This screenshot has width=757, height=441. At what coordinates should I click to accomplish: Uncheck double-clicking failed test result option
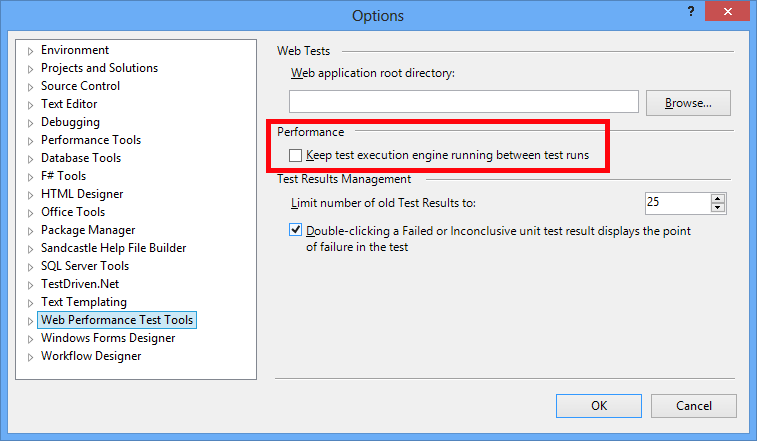pos(295,230)
